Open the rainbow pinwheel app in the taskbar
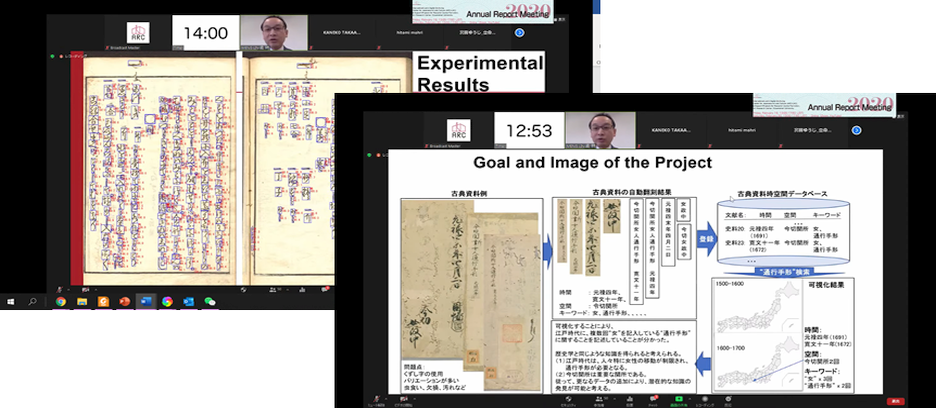 point(167,302)
